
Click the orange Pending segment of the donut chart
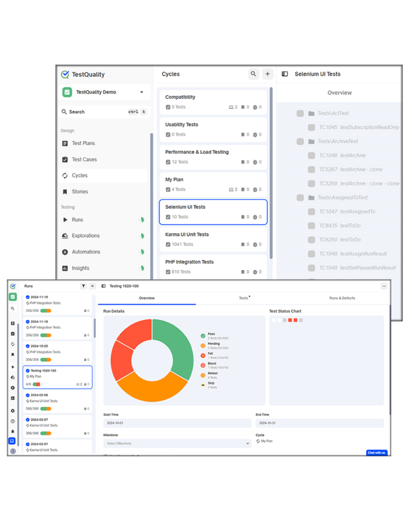151,390
